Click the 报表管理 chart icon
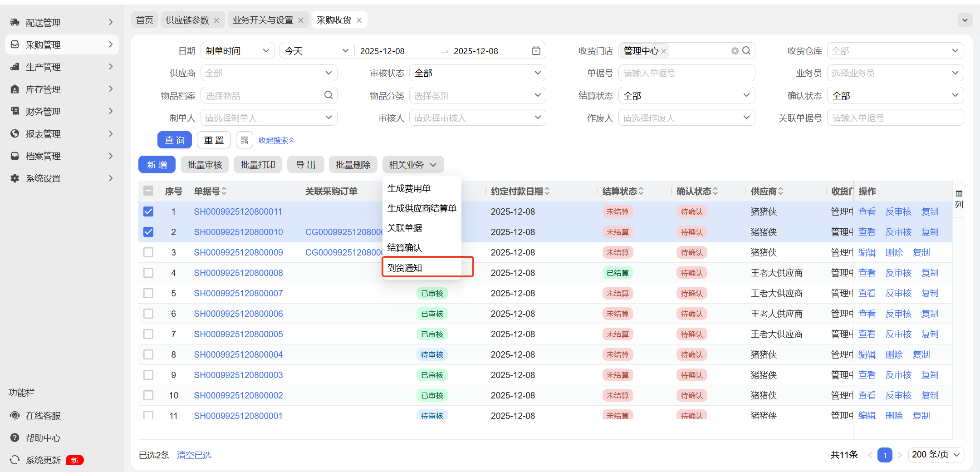 click(15, 133)
